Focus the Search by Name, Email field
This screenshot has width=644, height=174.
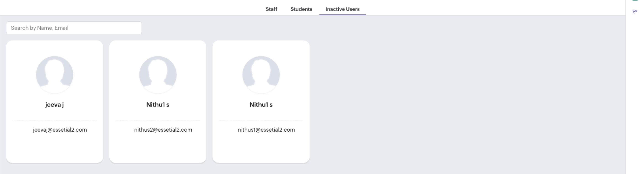coord(74,28)
